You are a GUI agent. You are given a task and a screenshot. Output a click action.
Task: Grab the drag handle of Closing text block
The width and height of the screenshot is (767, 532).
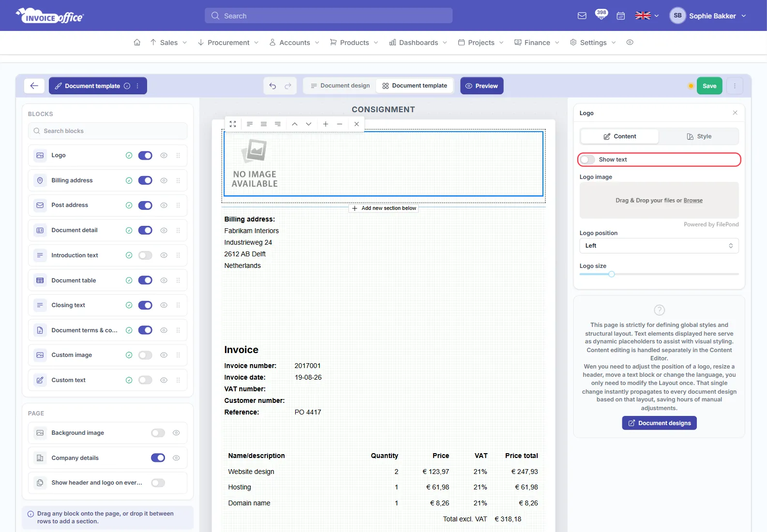178,305
